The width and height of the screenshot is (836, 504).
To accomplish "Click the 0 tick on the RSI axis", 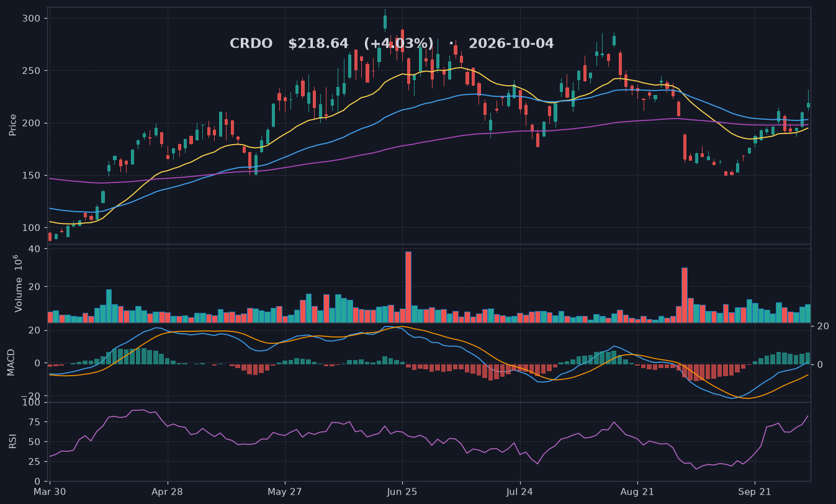I will pyautogui.click(x=38, y=482).
